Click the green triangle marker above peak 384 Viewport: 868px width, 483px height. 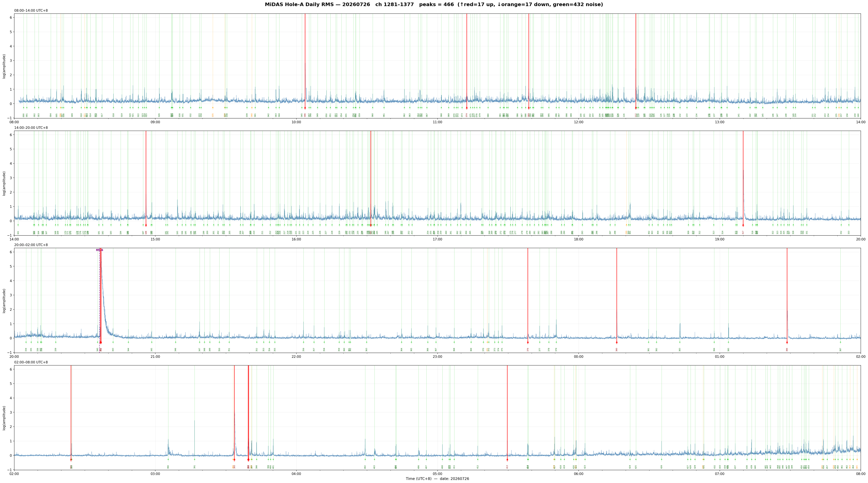(x=714, y=342)
